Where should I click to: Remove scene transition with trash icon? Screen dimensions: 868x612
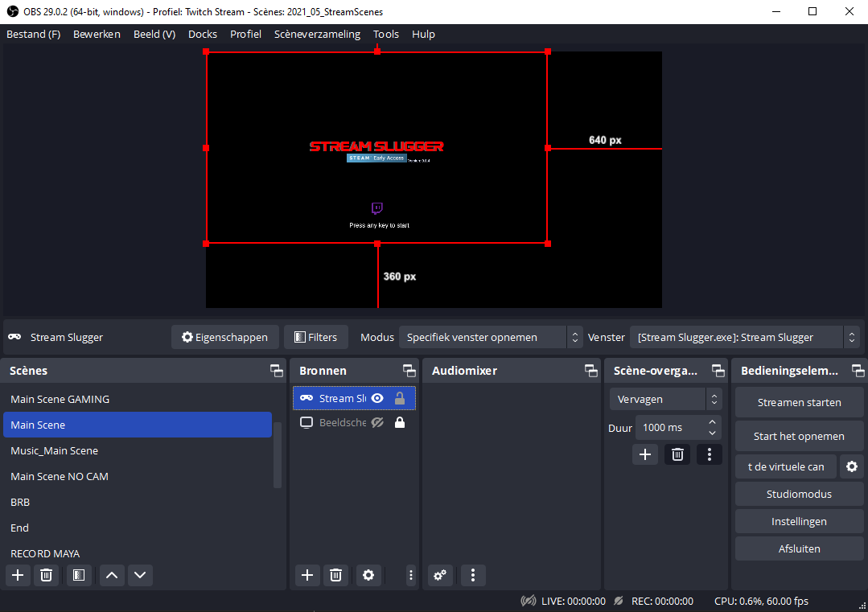point(677,454)
